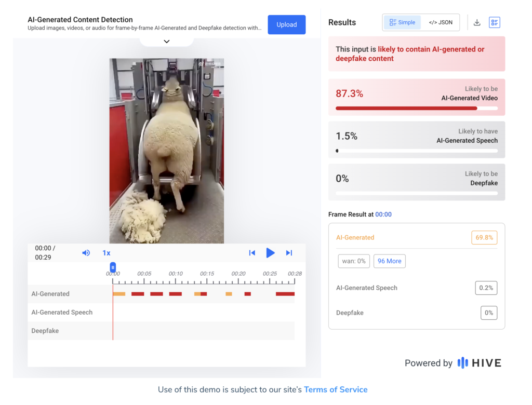
Task: Mute the video with the speaker icon
Action: (86, 253)
